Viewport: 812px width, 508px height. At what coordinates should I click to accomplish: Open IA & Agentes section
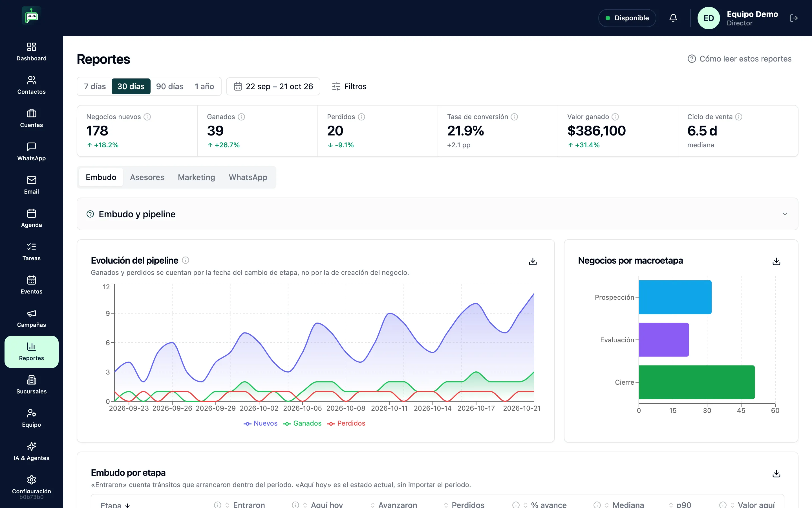(x=32, y=451)
